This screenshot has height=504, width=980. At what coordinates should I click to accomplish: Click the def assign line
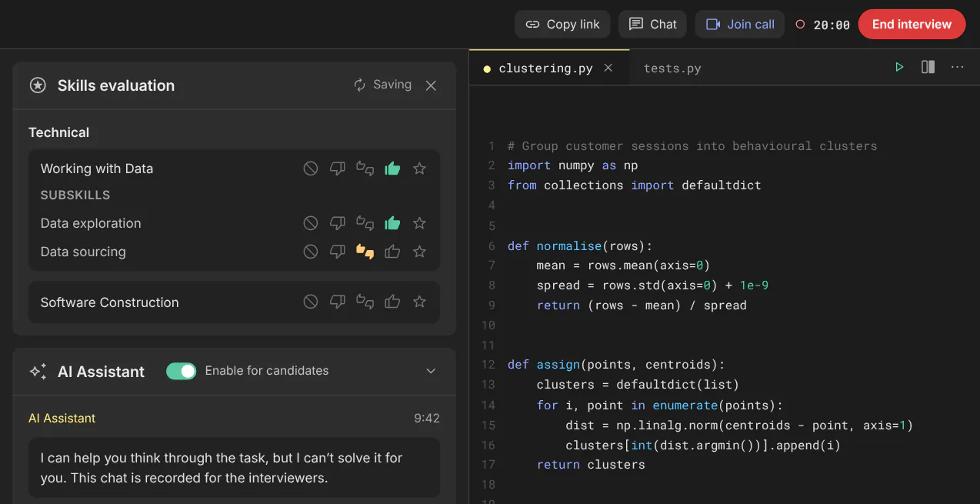point(616,365)
